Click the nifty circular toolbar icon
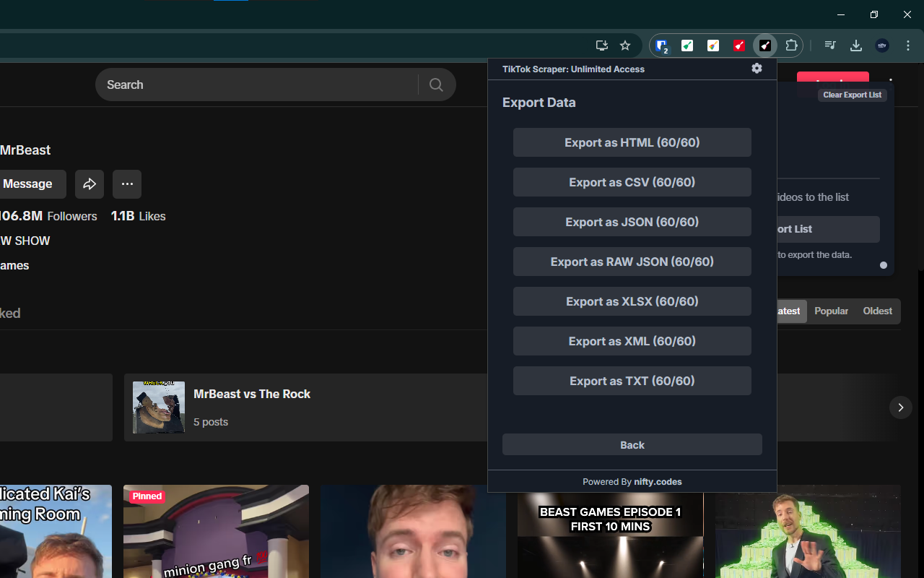 pyautogui.click(x=882, y=46)
